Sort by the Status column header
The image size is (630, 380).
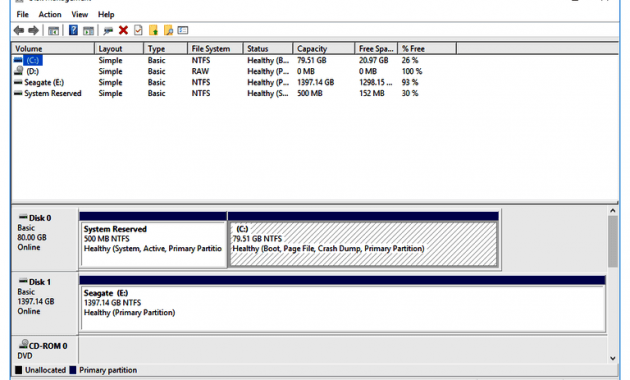click(x=268, y=49)
